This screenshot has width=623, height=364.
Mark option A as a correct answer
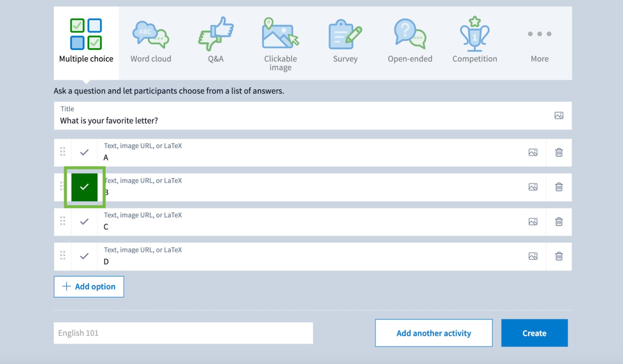pyautogui.click(x=84, y=152)
